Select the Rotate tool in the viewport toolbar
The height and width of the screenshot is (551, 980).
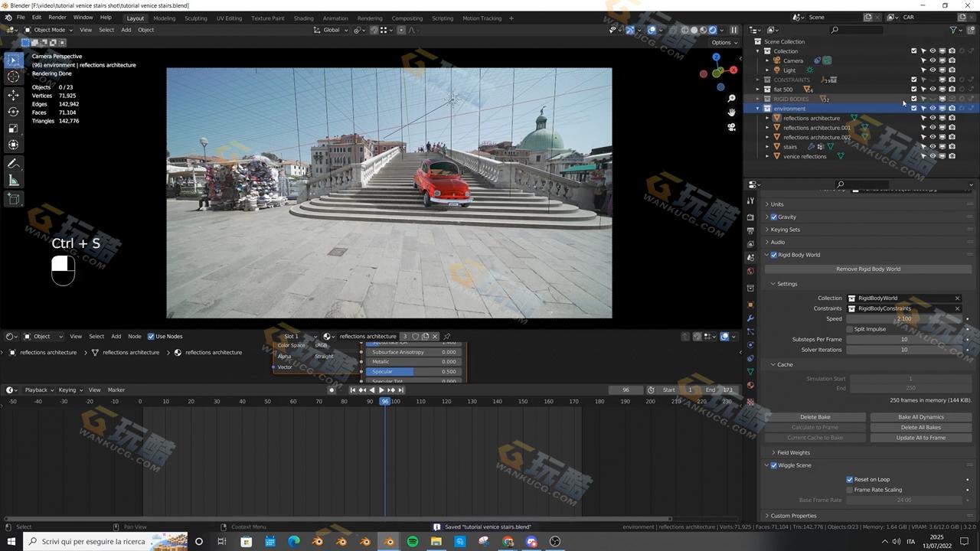[x=14, y=112]
